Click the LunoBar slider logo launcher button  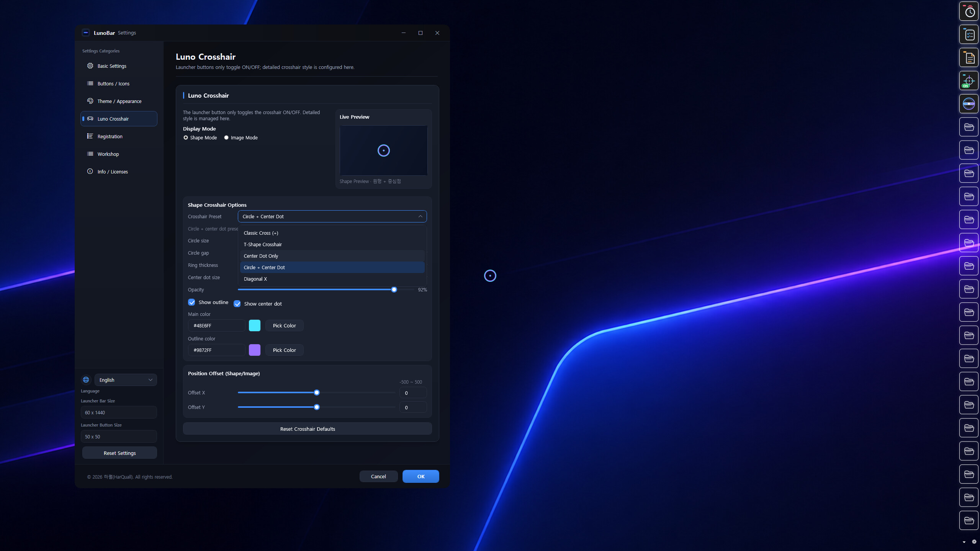(969, 104)
